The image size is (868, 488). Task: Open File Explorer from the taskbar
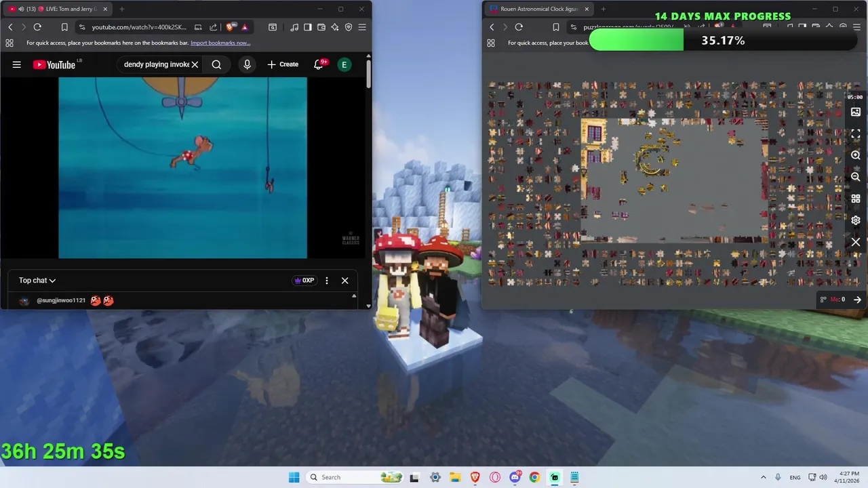(455, 477)
